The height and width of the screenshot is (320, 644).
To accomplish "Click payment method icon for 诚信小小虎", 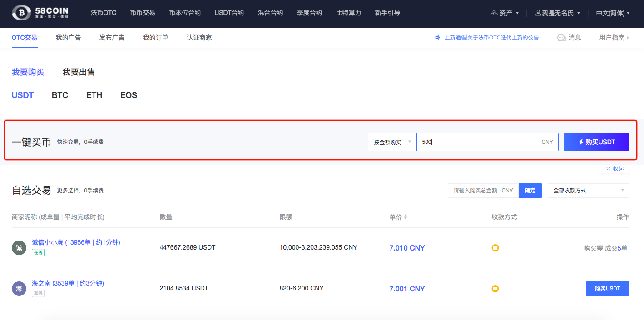I will pos(495,248).
